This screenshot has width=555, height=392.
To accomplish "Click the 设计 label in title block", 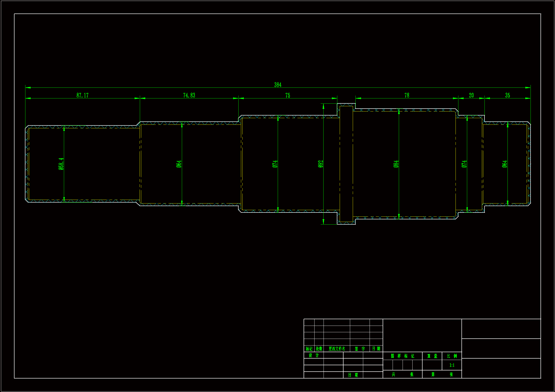I will click(314, 355).
